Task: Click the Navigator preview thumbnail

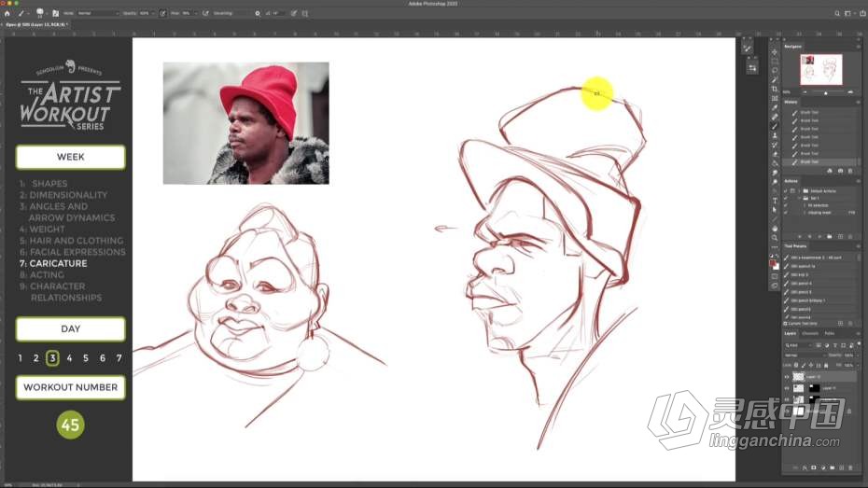Action: [x=821, y=69]
